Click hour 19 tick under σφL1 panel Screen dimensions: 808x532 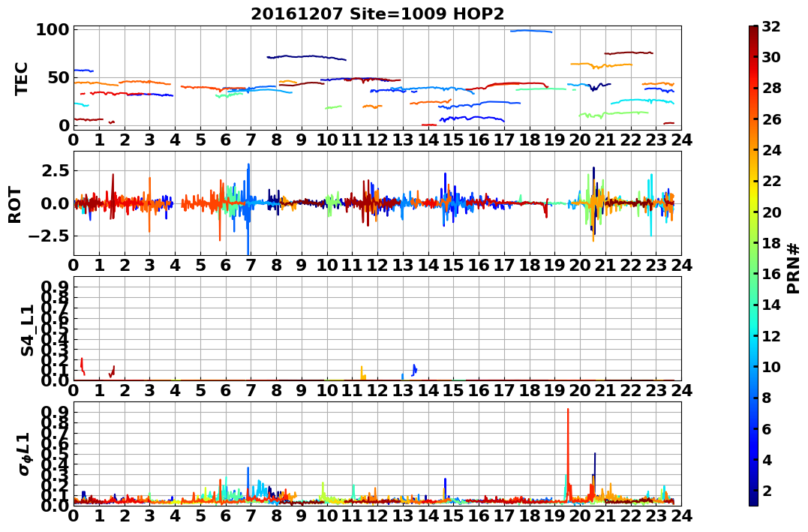(555, 516)
